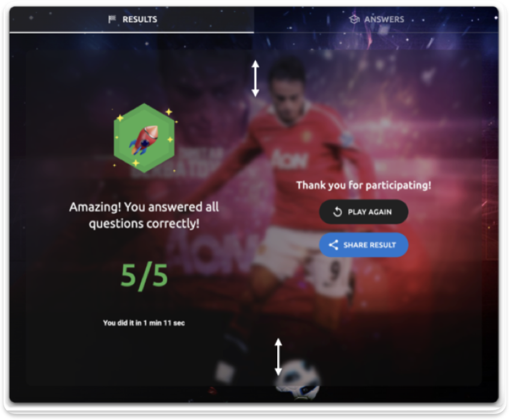The image size is (510, 420).
Task: Click the rocket badge hexagon
Action: 144,138
